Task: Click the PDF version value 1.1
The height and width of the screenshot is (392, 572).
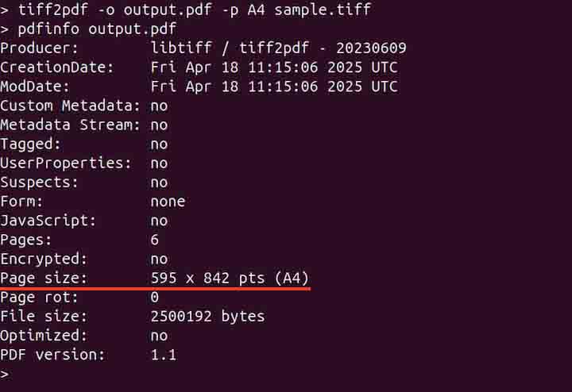Action: click(x=164, y=354)
